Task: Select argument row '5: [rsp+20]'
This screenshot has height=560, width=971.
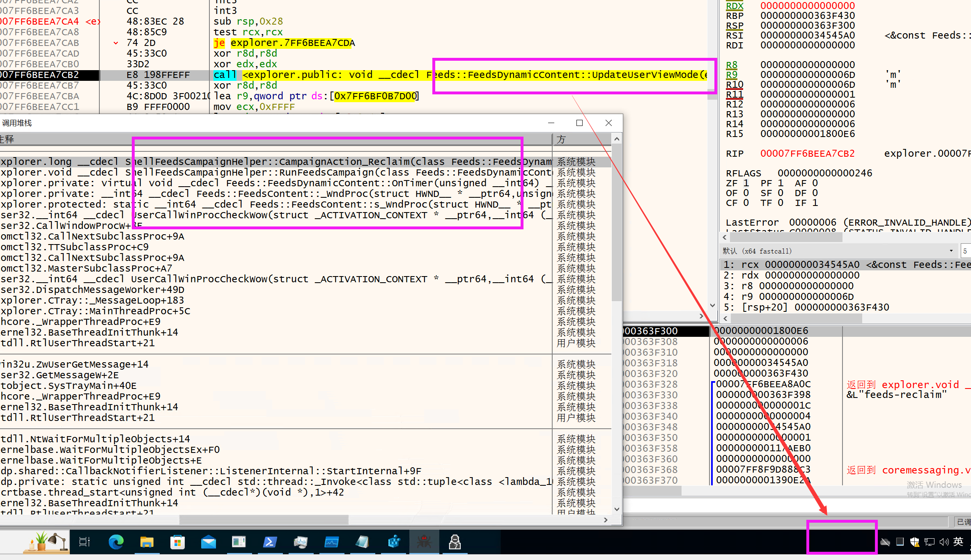Action: click(x=845, y=307)
